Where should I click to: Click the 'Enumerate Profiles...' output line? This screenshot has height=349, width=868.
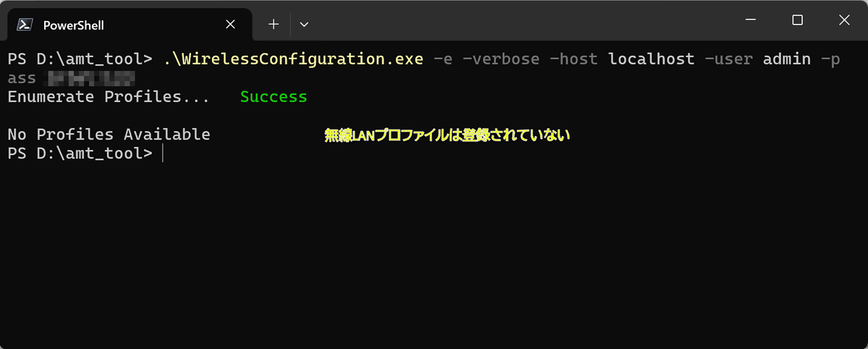pyautogui.click(x=109, y=97)
